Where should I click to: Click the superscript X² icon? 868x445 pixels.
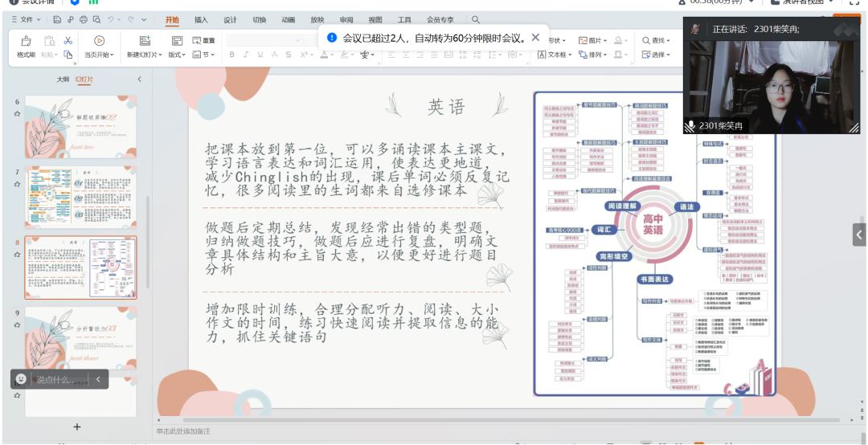click(x=304, y=55)
